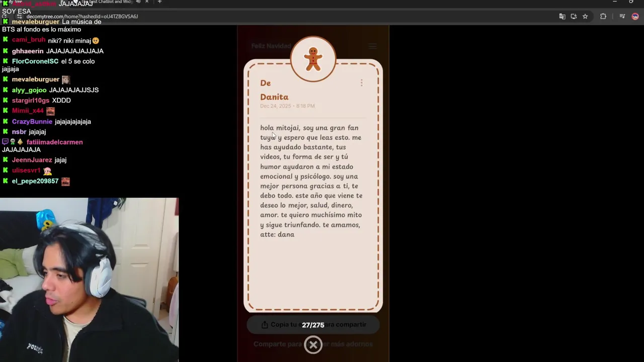This screenshot has height=362, width=644.
Task: Click the site settings icon left of URL
Action: tap(19, 17)
